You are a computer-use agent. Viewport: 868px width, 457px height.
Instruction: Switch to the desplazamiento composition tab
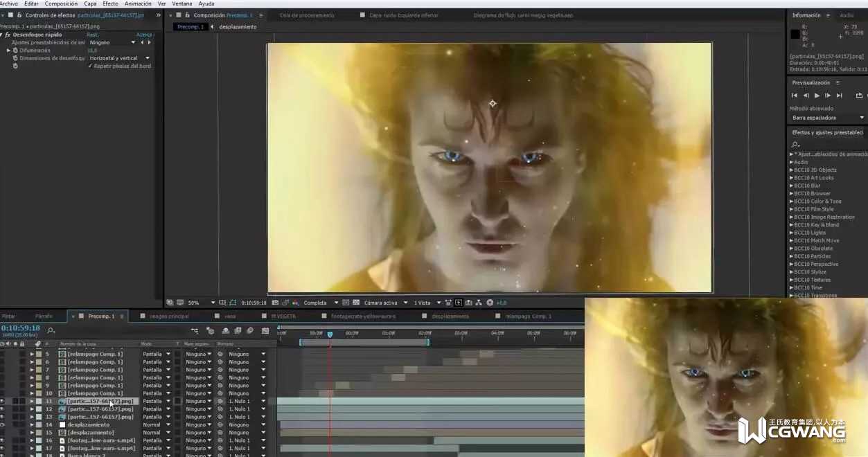[x=238, y=27]
